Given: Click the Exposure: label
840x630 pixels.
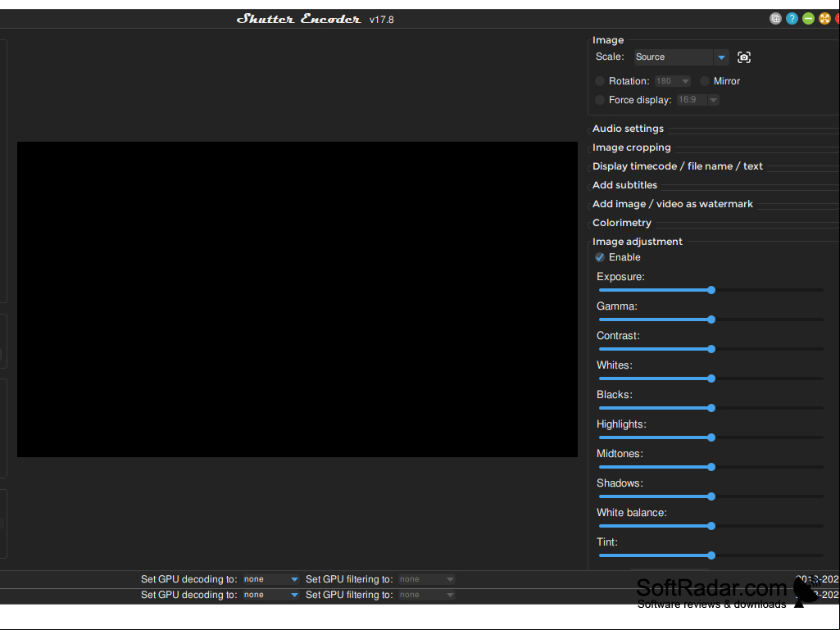Looking at the screenshot, I should tap(620, 277).
